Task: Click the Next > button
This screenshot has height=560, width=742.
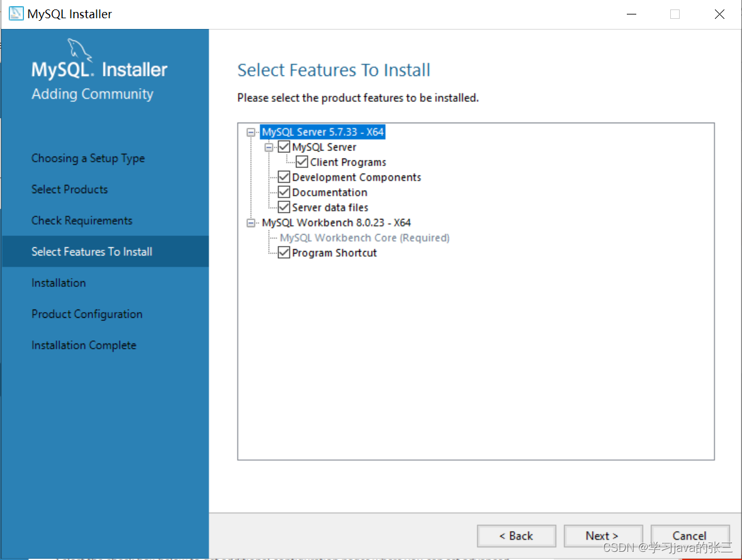Action: pyautogui.click(x=603, y=536)
